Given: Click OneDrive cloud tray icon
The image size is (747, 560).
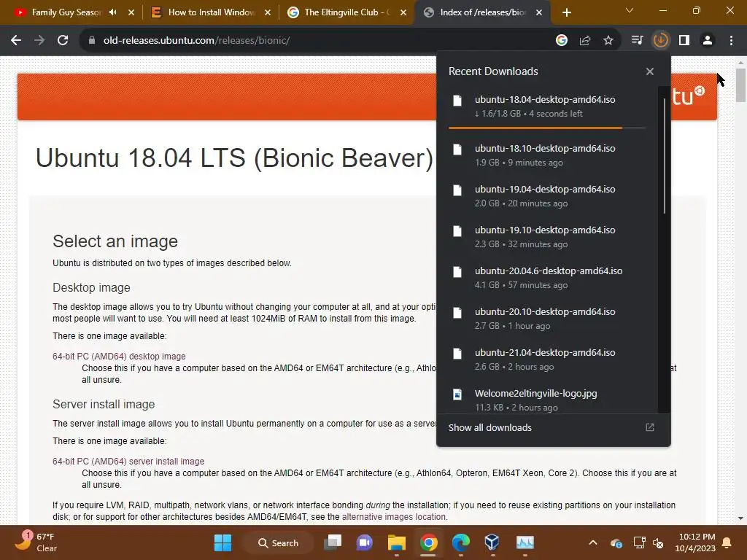Looking at the screenshot, I should click(x=616, y=543).
